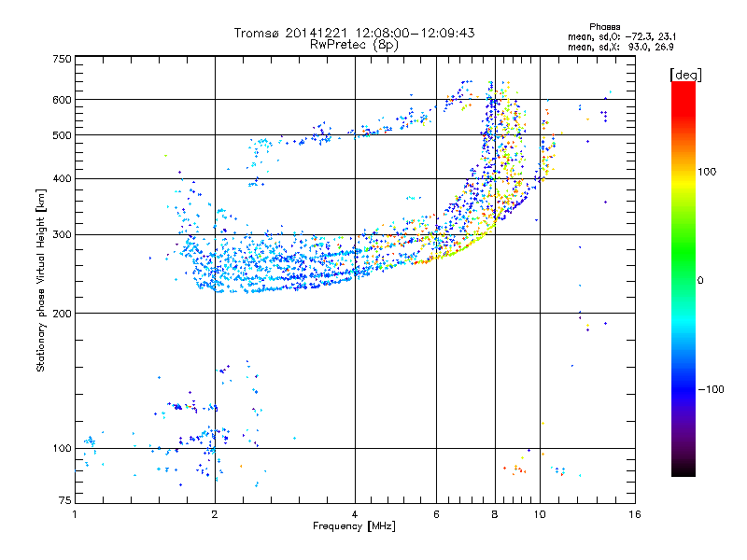Click the 'mean, sd,X: 93.0, 26.9' line
747x560 pixels.
[620, 47]
